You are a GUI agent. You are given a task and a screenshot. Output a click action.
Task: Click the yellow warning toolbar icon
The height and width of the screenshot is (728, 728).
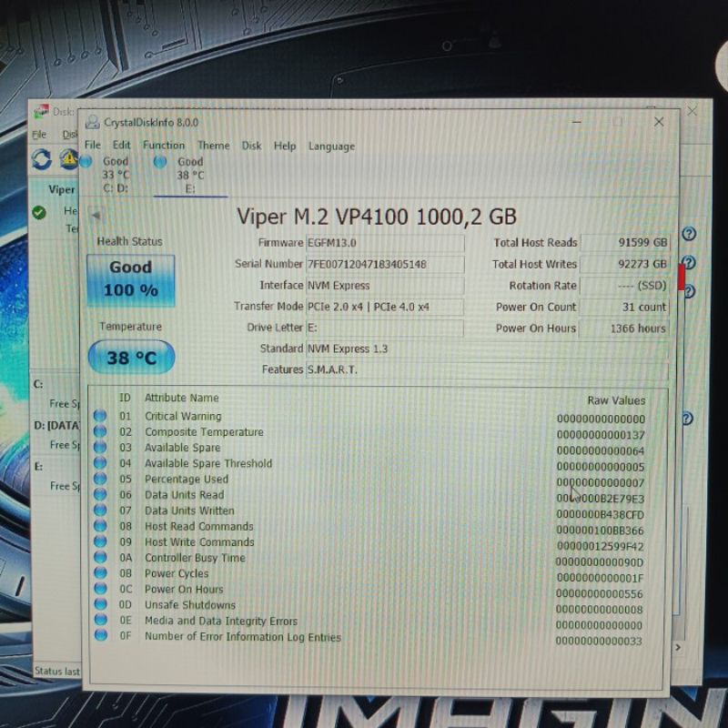click(69, 159)
